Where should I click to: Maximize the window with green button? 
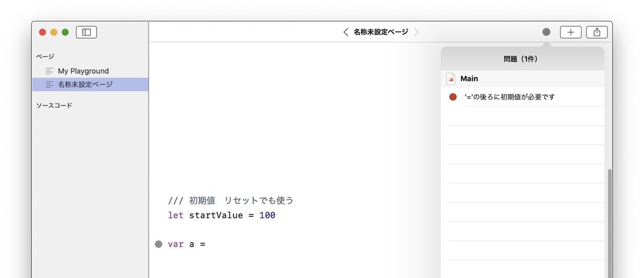(x=65, y=32)
